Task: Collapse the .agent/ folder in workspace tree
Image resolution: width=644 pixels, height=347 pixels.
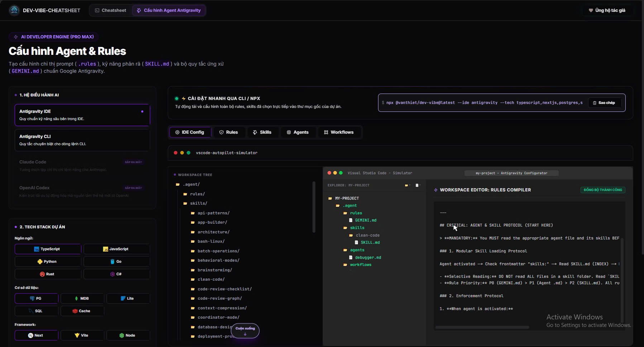Action: pyautogui.click(x=188, y=185)
